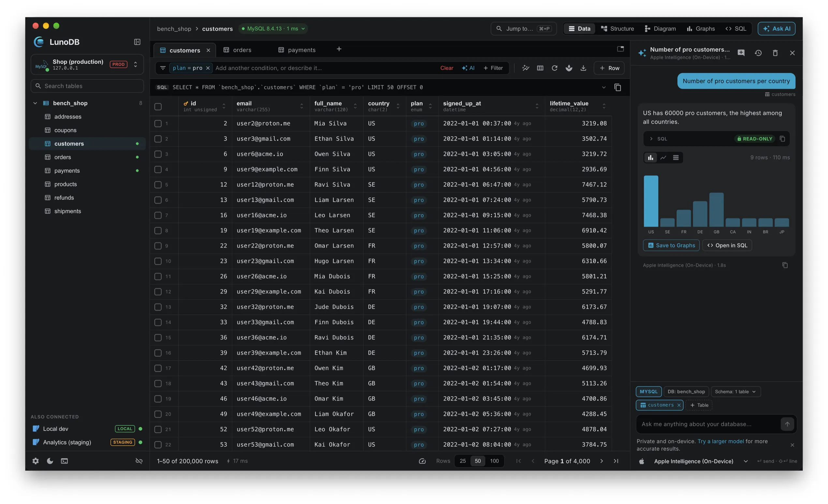Open new chat icon in AI panel

tap(741, 53)
